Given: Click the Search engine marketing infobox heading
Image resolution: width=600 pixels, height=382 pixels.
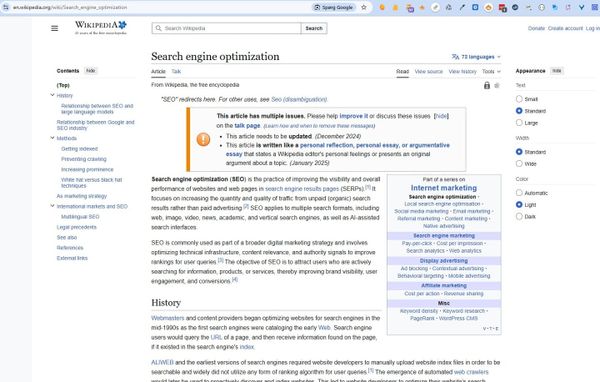Looking at the screenshot, I should click(444, 236).
